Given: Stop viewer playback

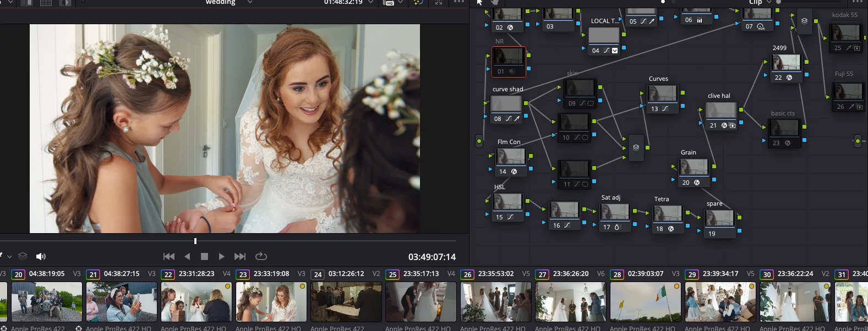Looking at the screenshot, I should tap(204, 256).
